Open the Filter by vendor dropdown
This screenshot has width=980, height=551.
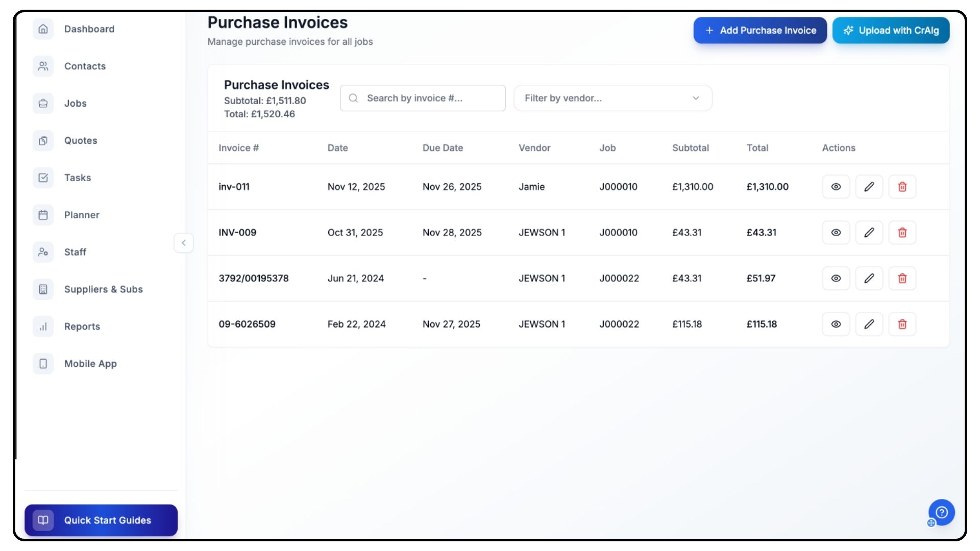coord(612,98)
